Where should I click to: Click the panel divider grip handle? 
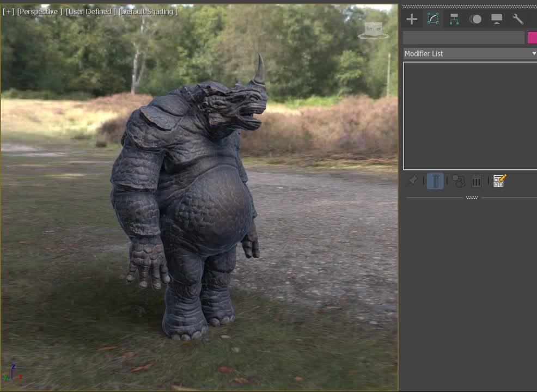tap(472, 198)
